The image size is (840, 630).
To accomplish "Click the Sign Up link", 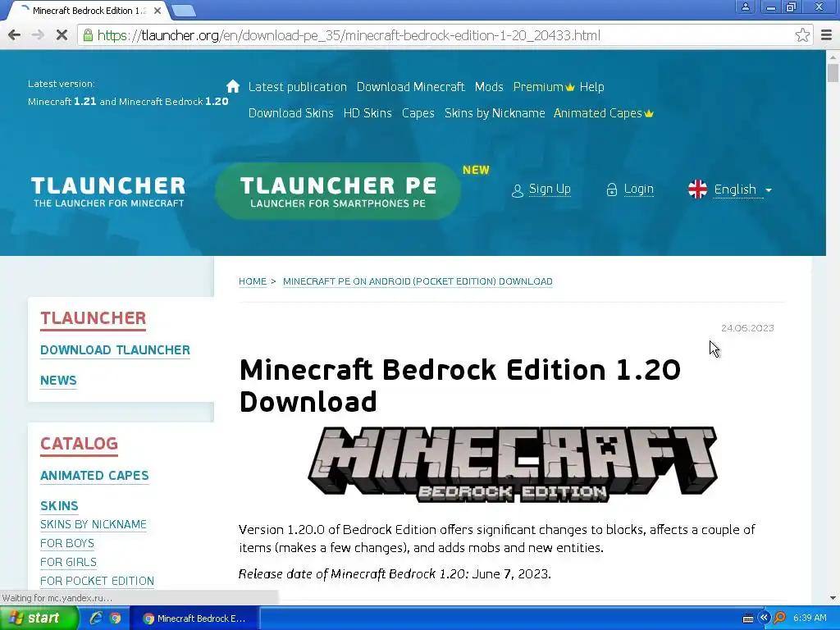I will coord(550,189).
